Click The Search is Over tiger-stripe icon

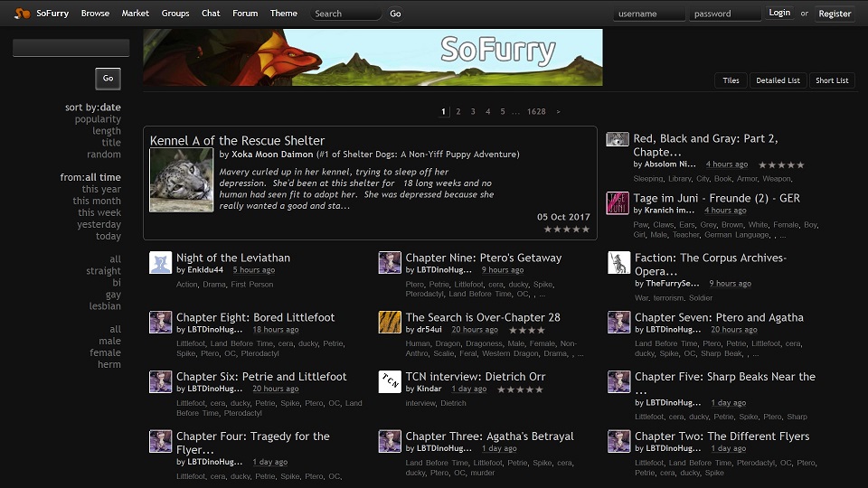coord(390,322)
